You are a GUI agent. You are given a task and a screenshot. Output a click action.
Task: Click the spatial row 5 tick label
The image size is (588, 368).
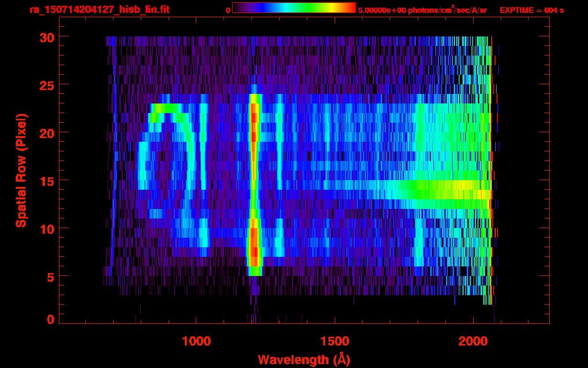(x=51, y=276)
